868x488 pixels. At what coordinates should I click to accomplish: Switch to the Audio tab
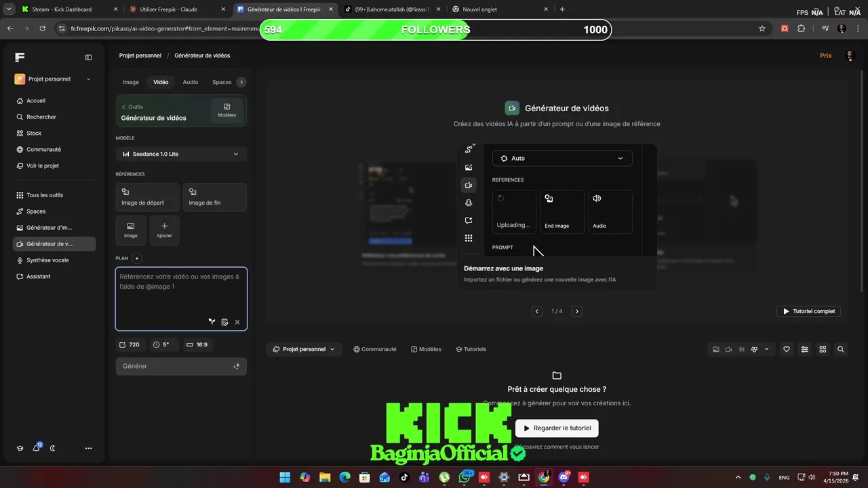pyautogui.click(x=191, y=82)
